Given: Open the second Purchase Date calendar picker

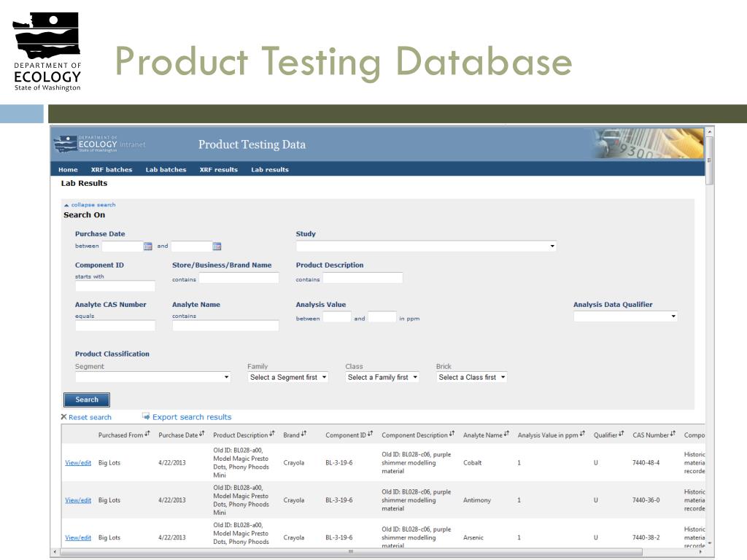Looking at the screenshot, I should click(x=217, y=246).
